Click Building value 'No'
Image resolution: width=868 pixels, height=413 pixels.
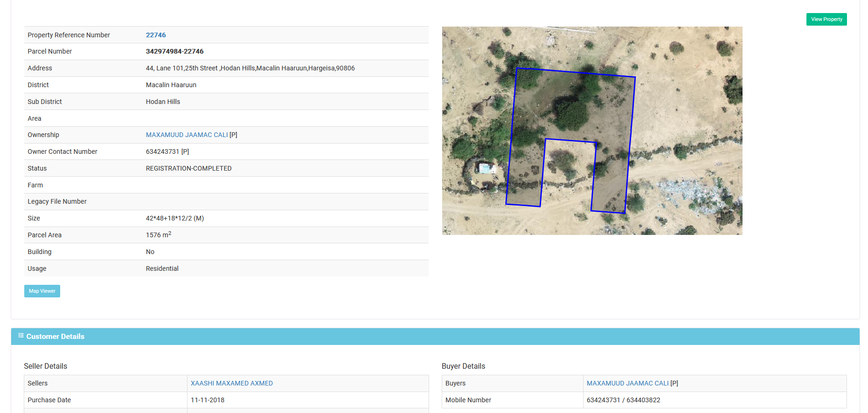coord(150,252)
